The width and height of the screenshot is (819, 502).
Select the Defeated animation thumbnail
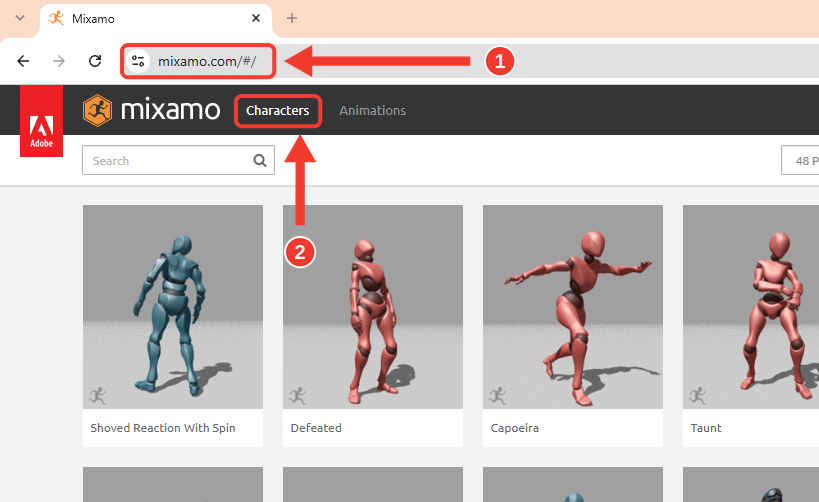click(373, 307)
